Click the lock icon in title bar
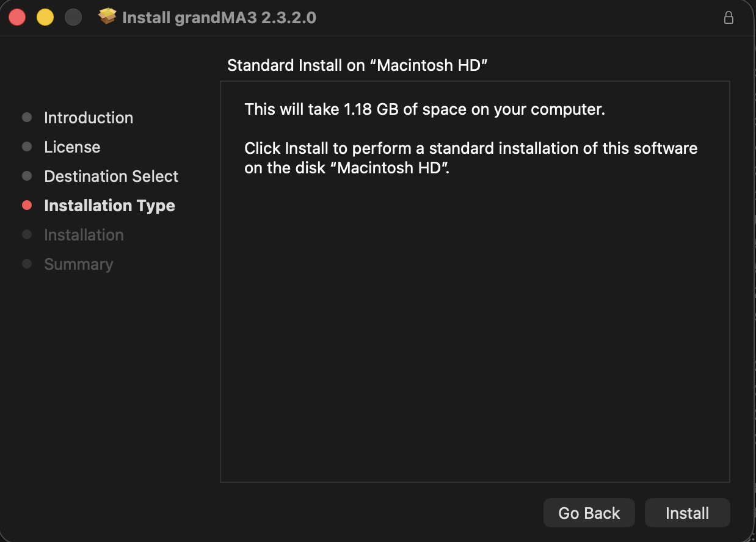This screenshot has width=756, height=542. coord(729,18)
